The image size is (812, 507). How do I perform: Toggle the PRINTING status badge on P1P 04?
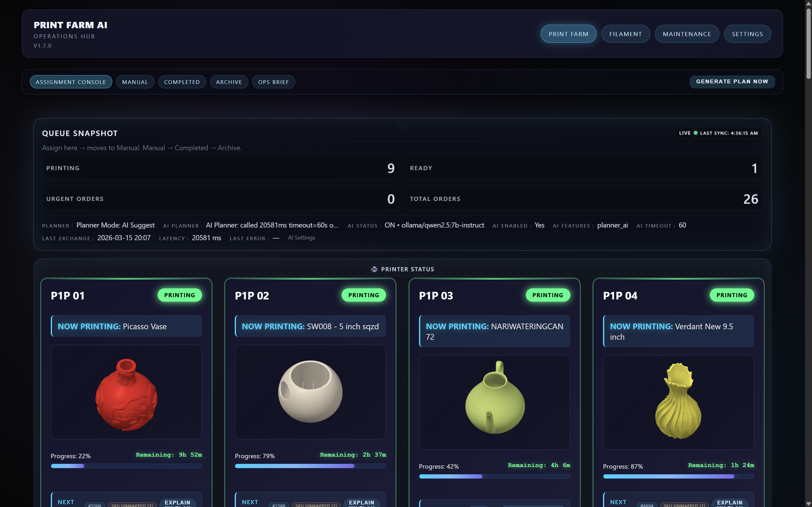pyautogui.click(x=732, y=295)
